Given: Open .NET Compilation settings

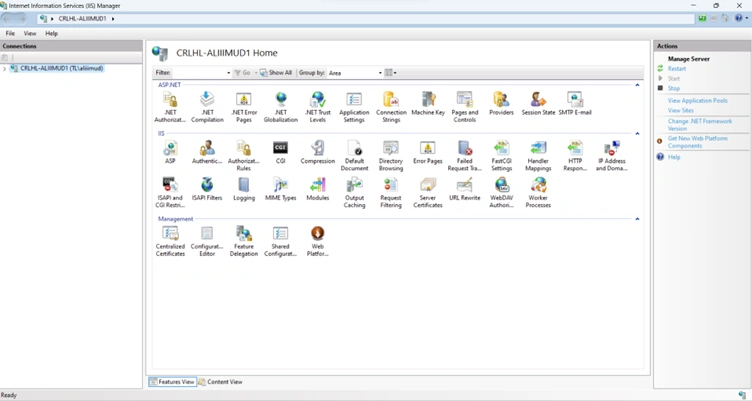Looking at the screenshot, I should point(207,107).
